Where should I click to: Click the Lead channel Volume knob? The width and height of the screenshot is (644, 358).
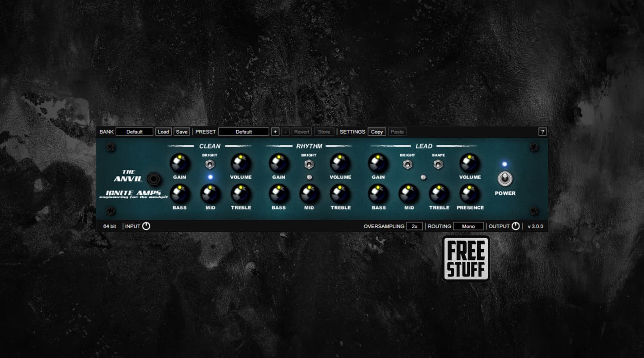(x=470, y=163)
